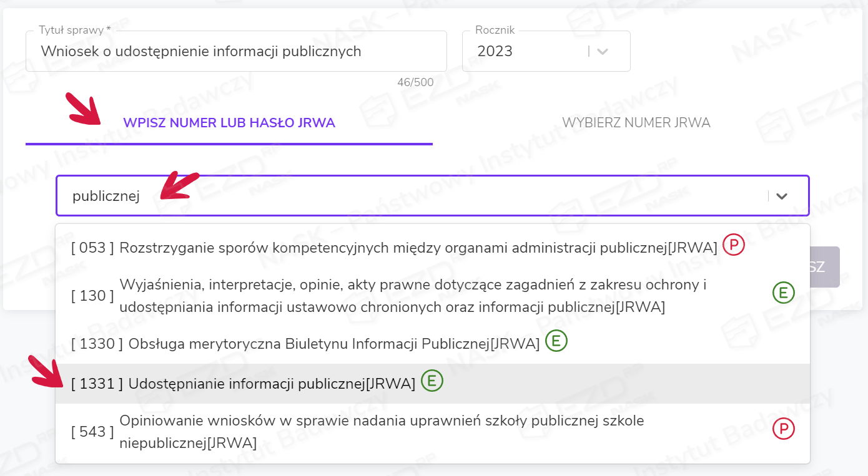The width and height of the screenshot is (868, 476).
Task: Click the green E icon beside entry 1330
Action: (556, 341)
